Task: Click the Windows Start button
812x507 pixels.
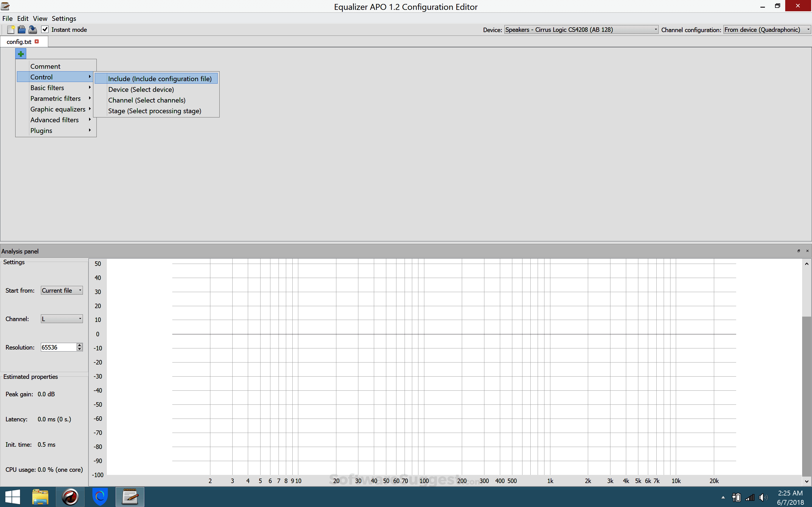Action: 12,497
